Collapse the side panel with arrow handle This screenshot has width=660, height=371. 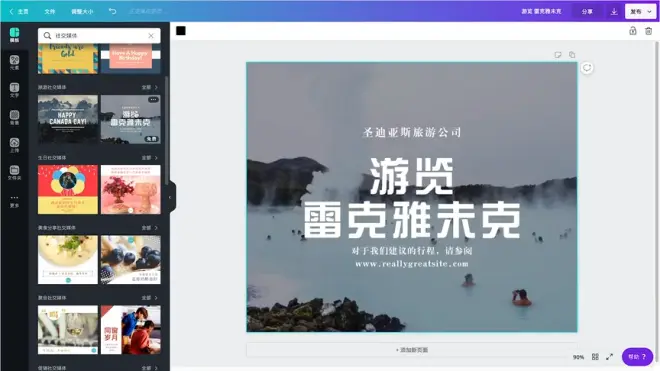click(170, 197)
